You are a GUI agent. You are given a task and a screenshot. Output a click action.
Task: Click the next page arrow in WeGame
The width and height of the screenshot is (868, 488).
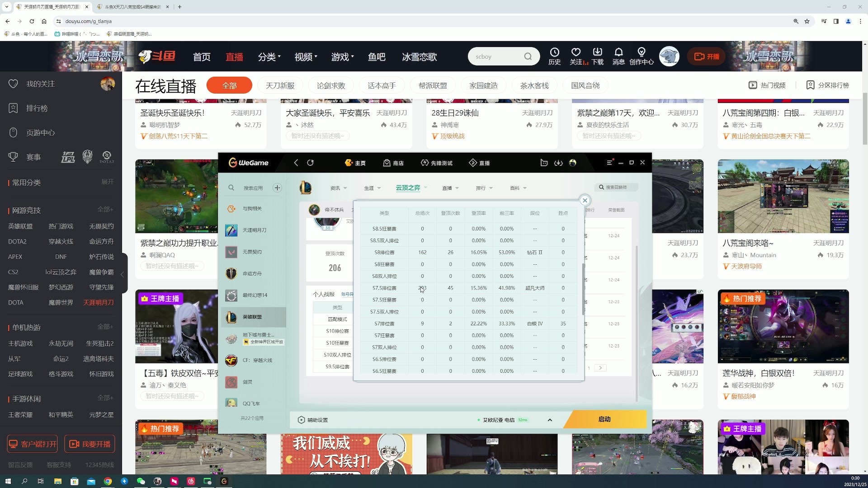point(600,368)
